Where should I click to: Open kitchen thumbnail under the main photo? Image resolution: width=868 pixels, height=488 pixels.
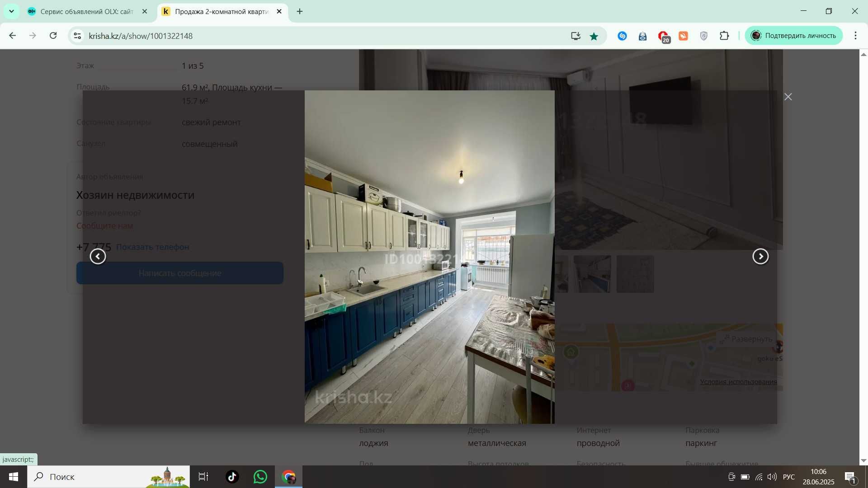(592, 274)
